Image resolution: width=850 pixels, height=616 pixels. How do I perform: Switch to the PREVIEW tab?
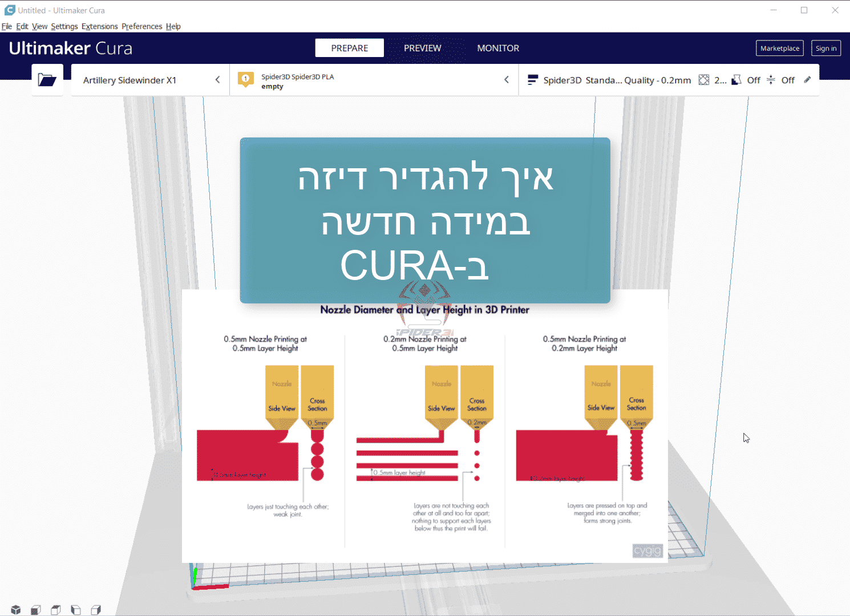click(422, 48)
